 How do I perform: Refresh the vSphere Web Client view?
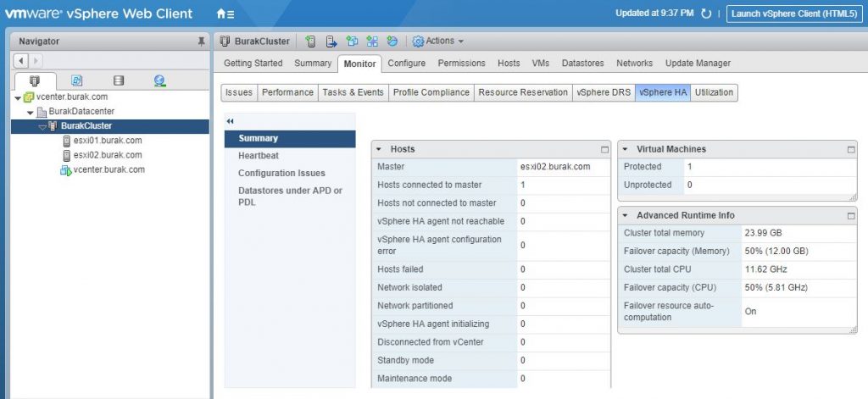tap(706, 14)
